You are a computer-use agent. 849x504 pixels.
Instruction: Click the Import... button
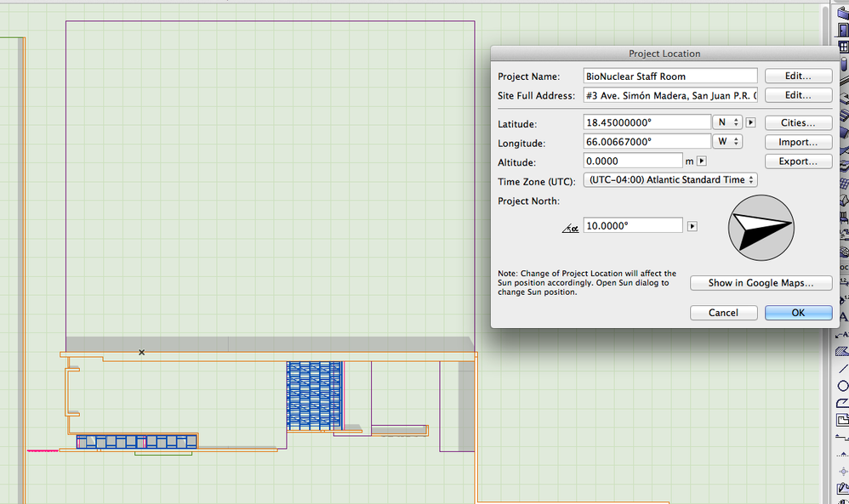[x=797, y=142]
